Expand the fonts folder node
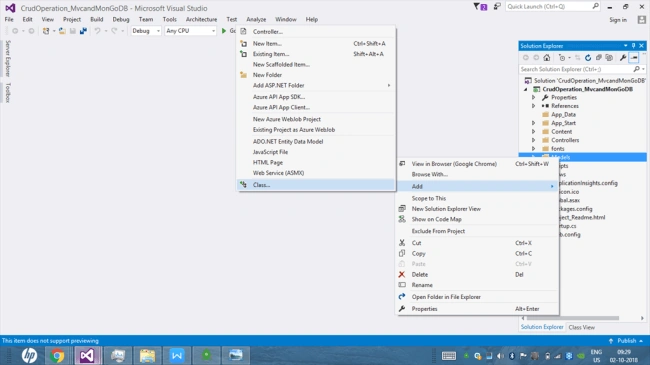 coord(534,148)
